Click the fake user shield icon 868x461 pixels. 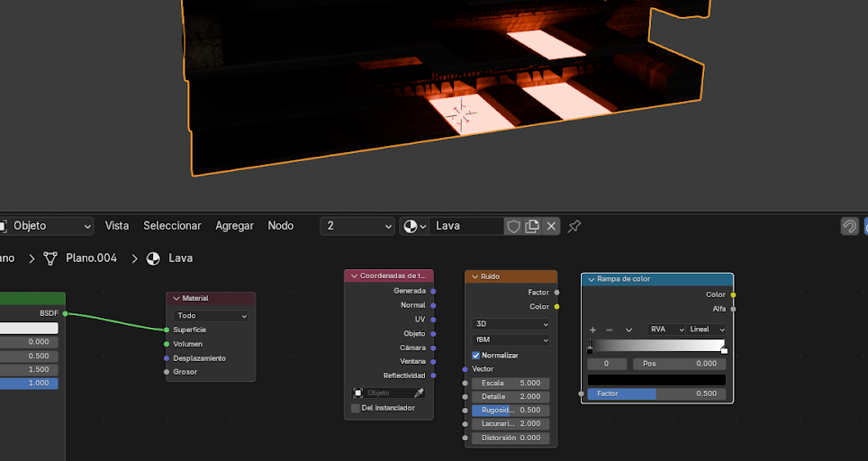[514, 226]
